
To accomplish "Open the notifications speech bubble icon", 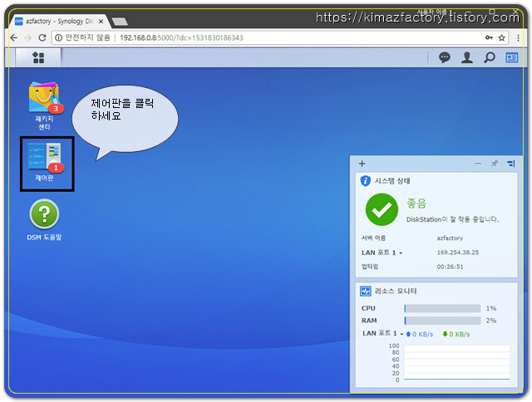I will (445, 57).
